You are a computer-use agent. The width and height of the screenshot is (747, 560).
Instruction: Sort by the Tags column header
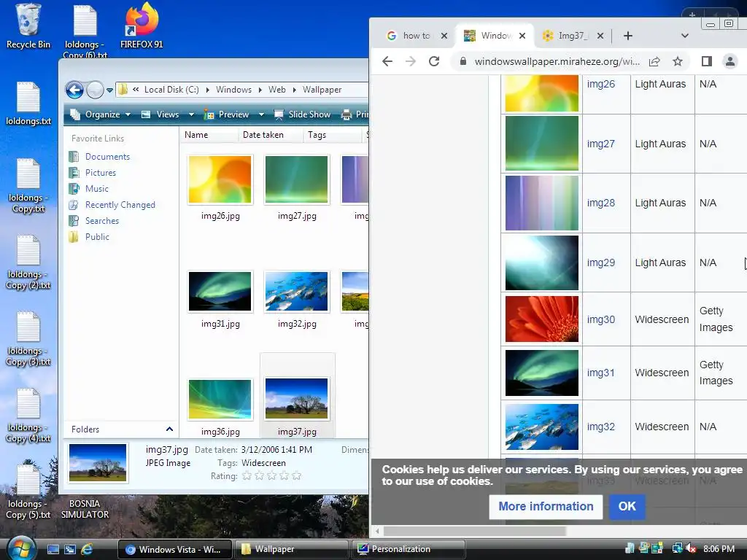pyautogui.click(x=332, y=135)
